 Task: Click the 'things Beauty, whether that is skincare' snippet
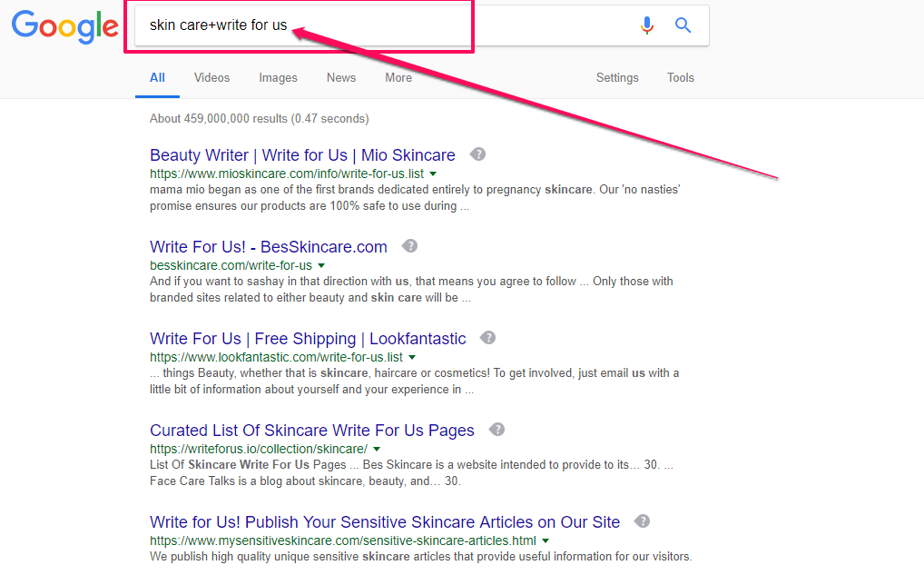point(414,381)
